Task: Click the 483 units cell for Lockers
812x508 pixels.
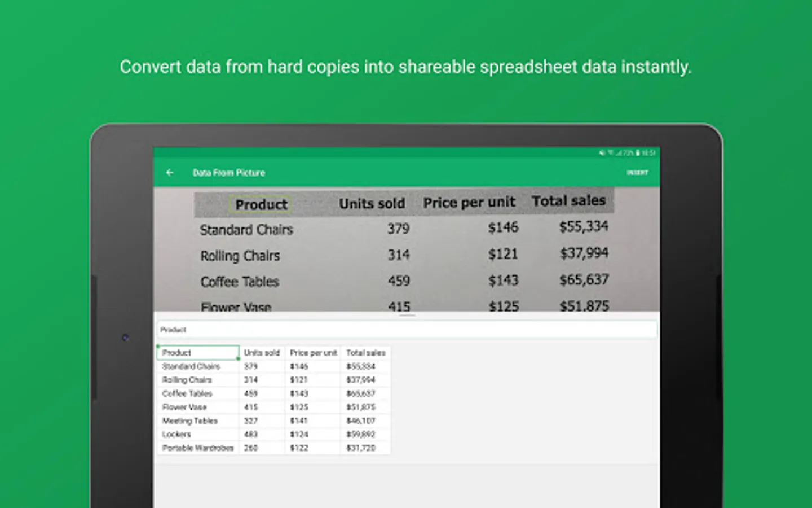Action: (x=262, y=434)
